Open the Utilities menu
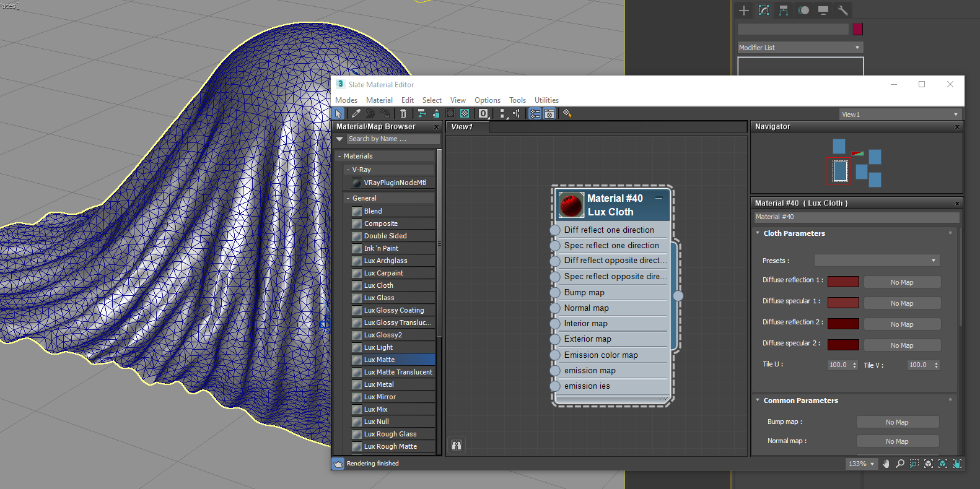This screenshot has width=980, height=489. (546, 100)
